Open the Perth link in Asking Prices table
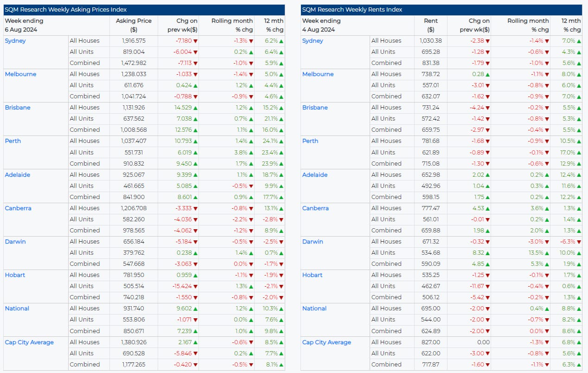This screenshot has width=588, height=373. 13,141
